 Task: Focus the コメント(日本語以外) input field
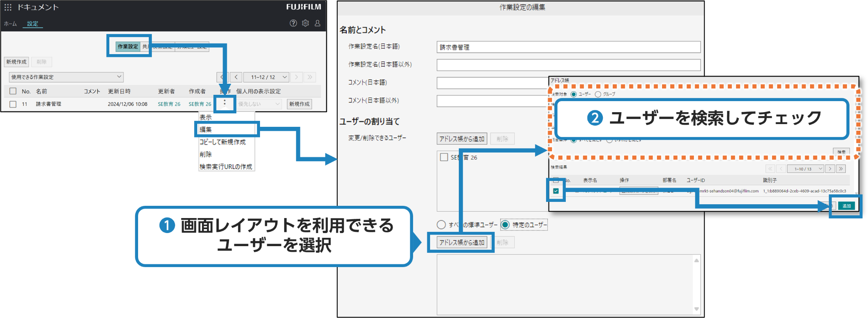492,101
